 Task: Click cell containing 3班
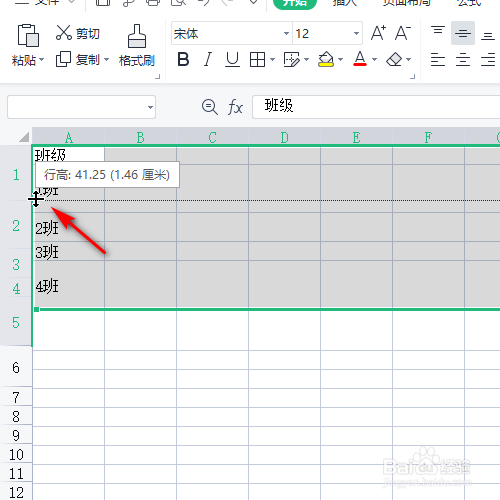[69, 251]
